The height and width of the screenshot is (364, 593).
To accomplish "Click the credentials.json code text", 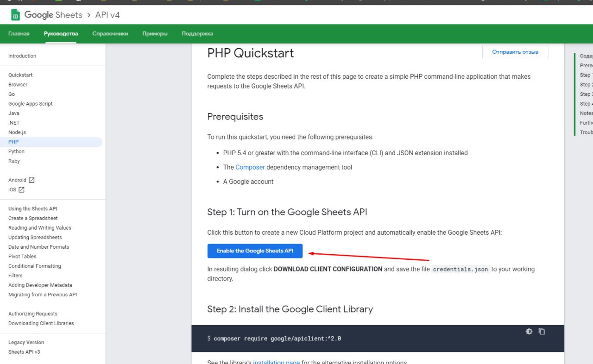I will [461, 269].
